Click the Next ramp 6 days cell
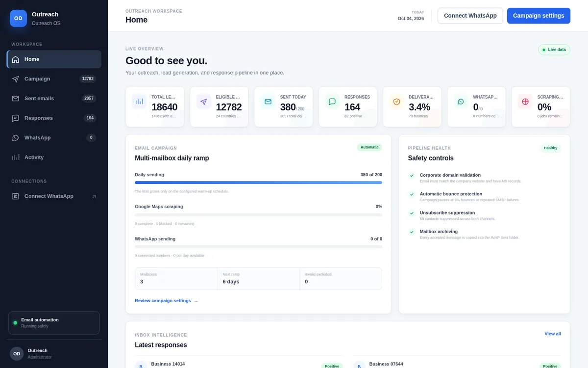The image size is (588, 368). coord(259,279)
